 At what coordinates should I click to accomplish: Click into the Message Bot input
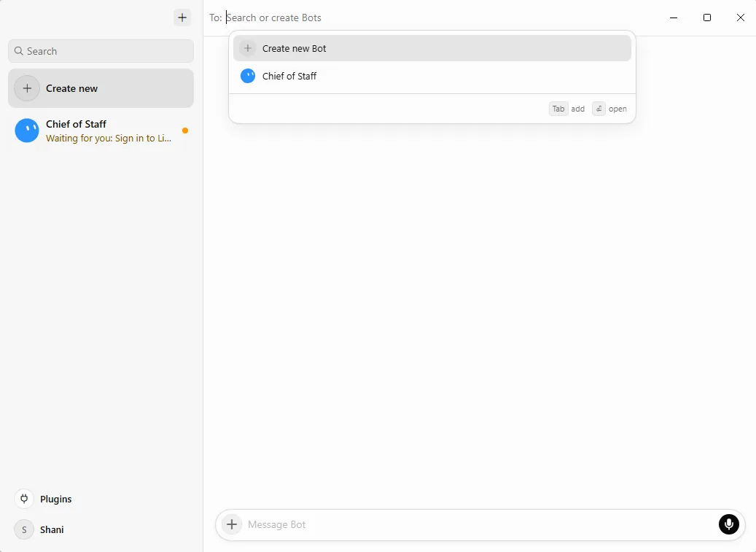[480, 524]
